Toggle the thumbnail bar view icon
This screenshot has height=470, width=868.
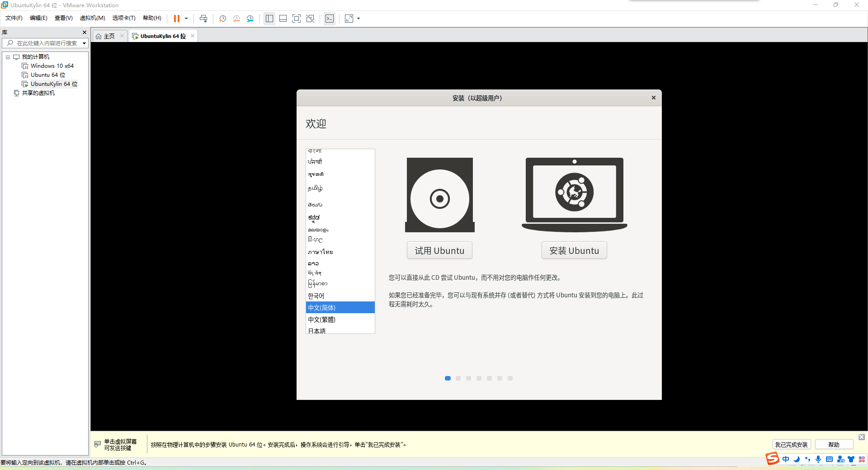point(283,19)
